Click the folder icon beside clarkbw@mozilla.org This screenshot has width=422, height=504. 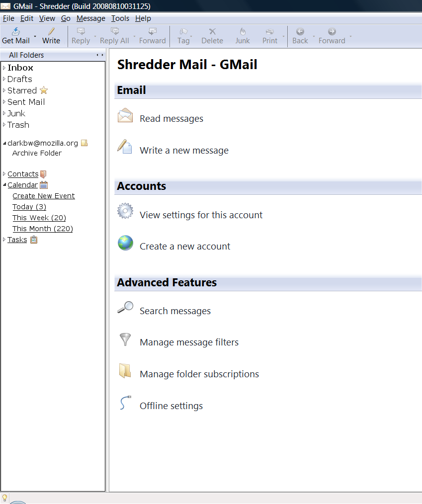point(84,143)
